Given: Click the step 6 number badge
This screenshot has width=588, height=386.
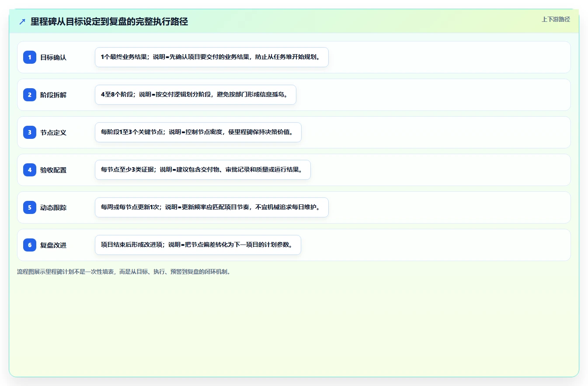Looking at the screenshot, I should (x=30, y=245).
